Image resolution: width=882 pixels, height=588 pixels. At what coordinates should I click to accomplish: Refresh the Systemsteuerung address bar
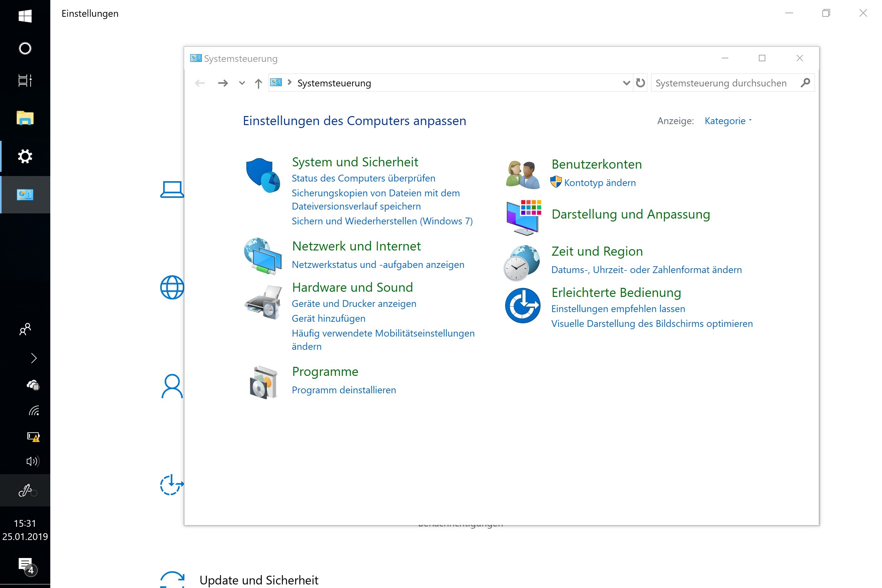[641, 83]
